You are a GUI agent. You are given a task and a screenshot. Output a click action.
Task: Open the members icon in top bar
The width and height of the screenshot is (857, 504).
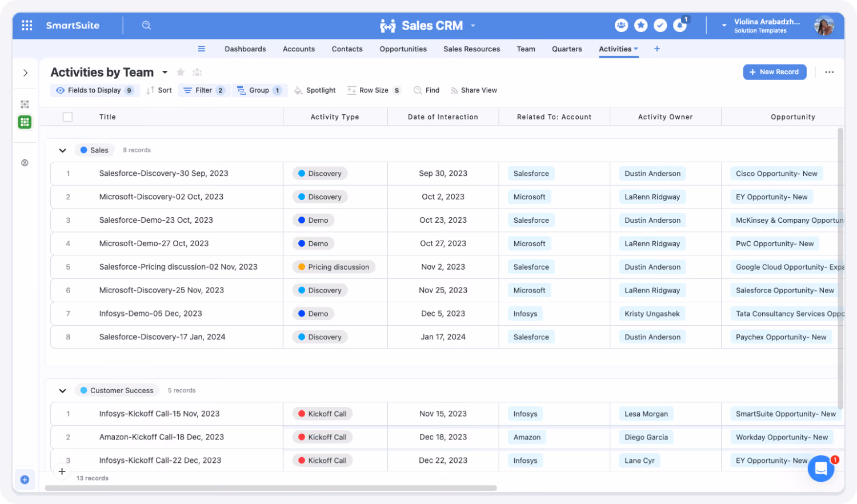coord(621,25)
